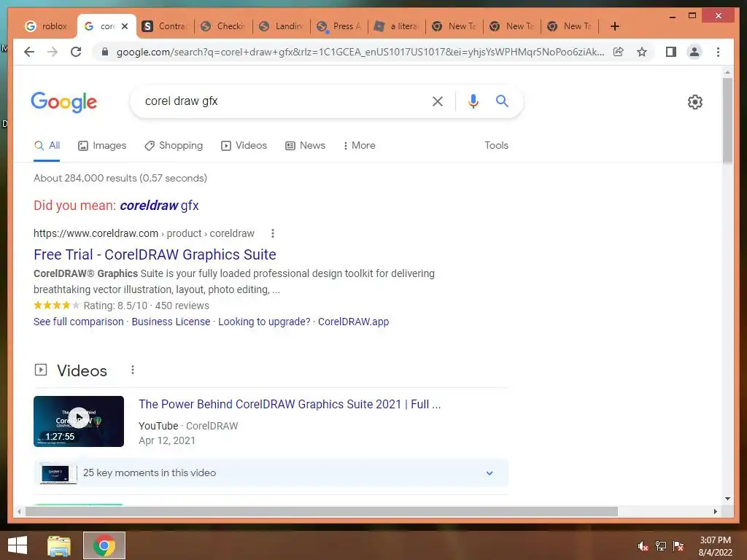Switch to the Contra tab
The width and height of the screenshot is (747, 560).
click(166, 26)
